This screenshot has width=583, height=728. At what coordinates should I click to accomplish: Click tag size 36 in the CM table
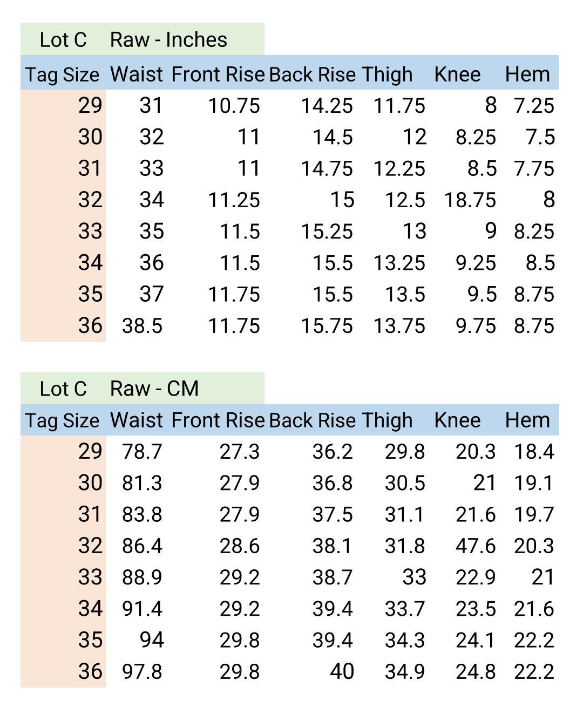[x=90, y=672]
